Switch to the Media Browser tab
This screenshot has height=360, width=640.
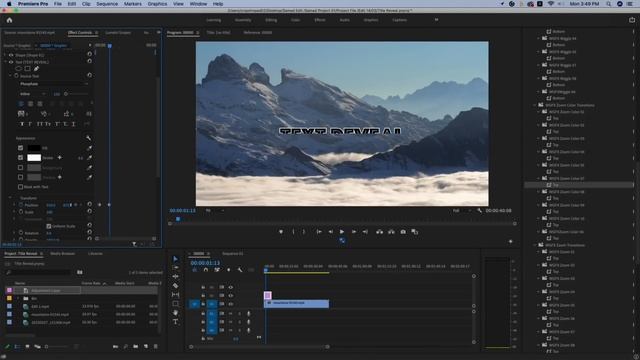[62, 254]
